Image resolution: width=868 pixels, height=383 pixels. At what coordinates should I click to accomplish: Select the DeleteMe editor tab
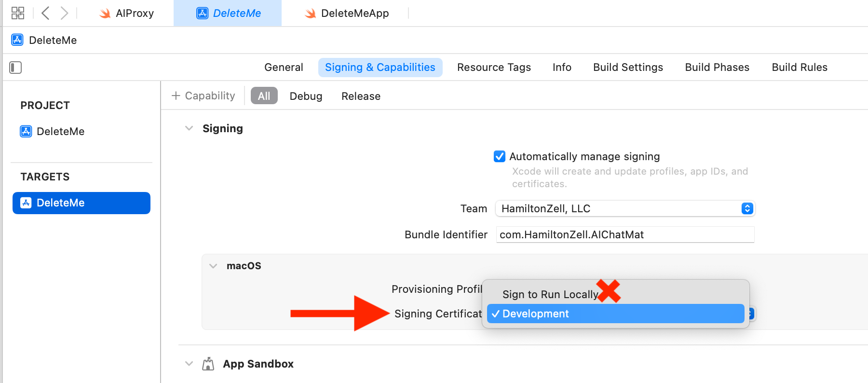pos(228,14)
